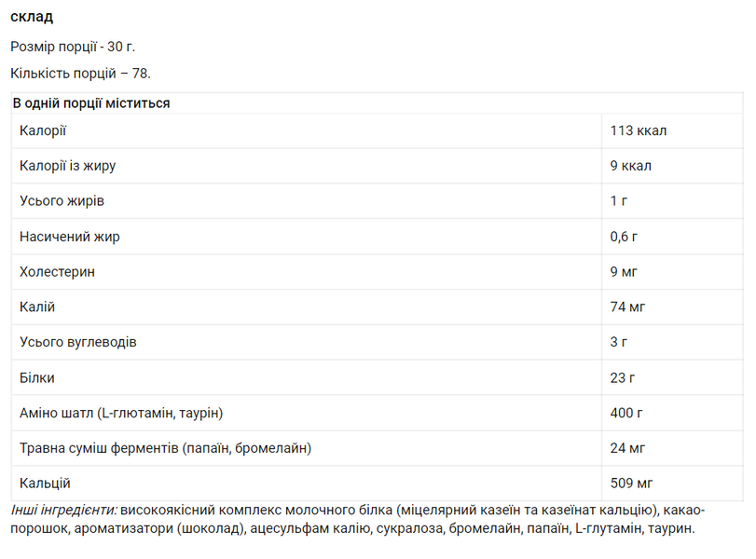756x559 pixels.
Task: Click the 'Інші інгредієнти:' italic text
Action: [63, 510]
